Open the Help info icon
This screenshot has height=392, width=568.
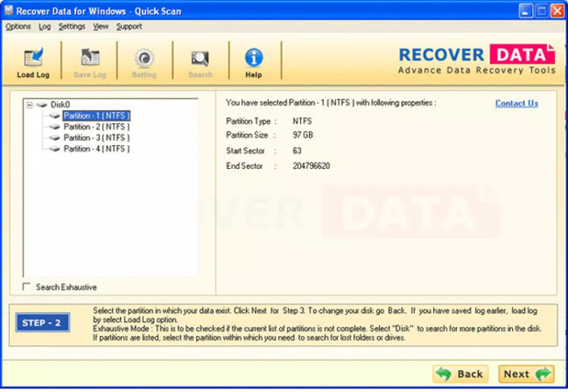click(x=253, y=58)
